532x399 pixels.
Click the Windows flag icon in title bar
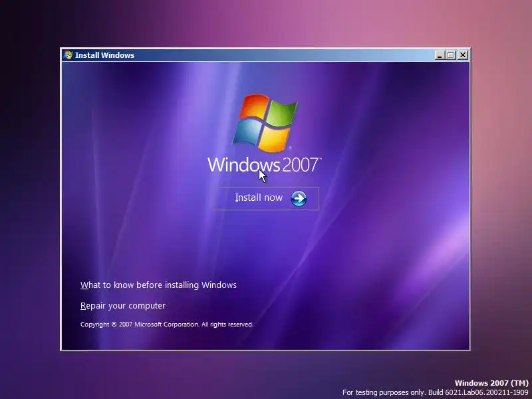(x=68, y=55)
